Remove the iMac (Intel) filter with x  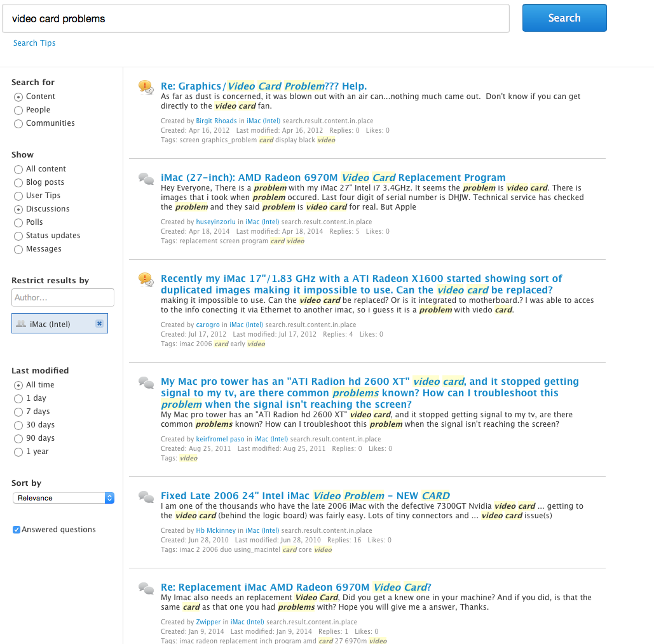point(99,323)
